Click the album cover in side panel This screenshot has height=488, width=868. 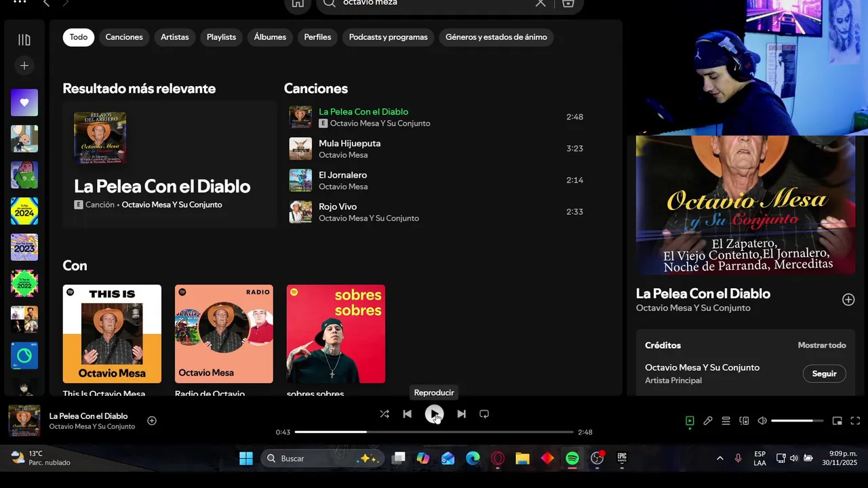pos(745,205)
